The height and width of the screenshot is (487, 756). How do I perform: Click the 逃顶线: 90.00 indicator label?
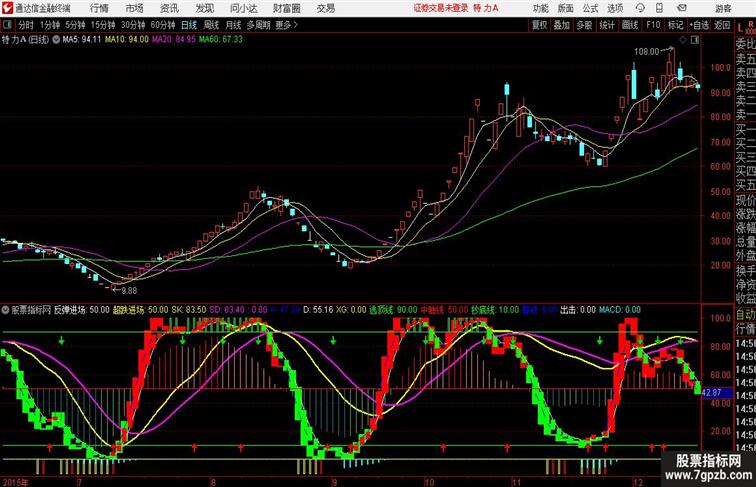click(x=393, y=310)
